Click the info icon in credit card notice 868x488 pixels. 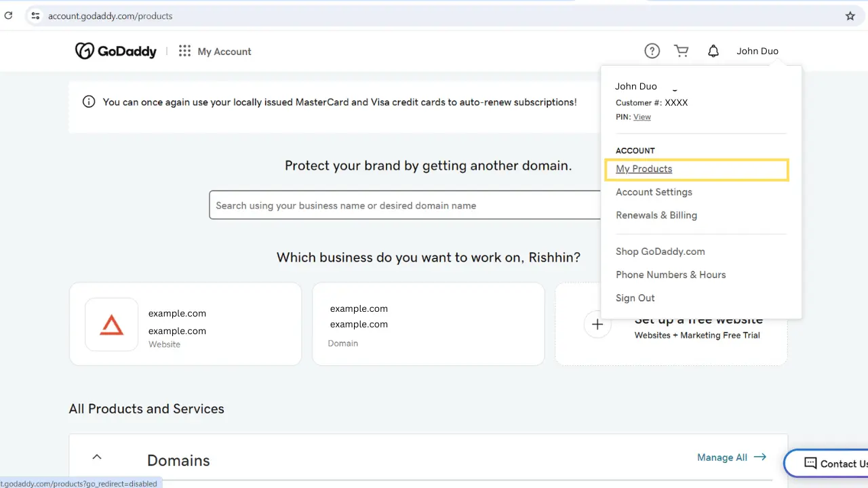click(89, 102)
